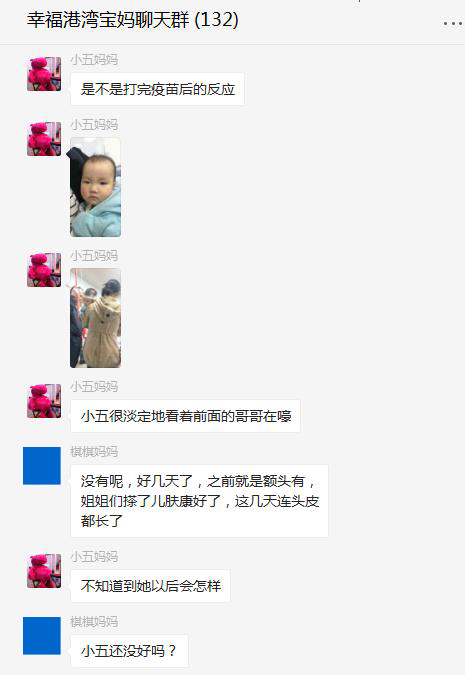
Task: Click 小五妈妈's avatar beside 不知道到她以后 message
Action: pyautogui.click(x=44, y=571)
